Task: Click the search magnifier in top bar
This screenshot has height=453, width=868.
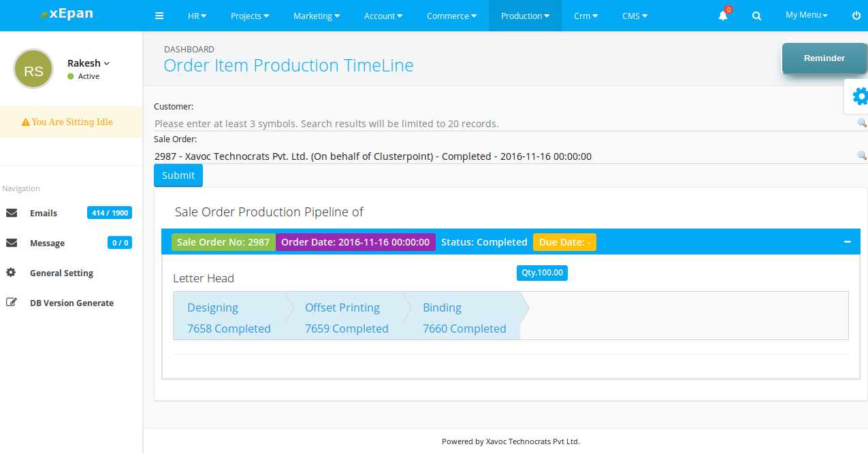Action: [756, 16]
